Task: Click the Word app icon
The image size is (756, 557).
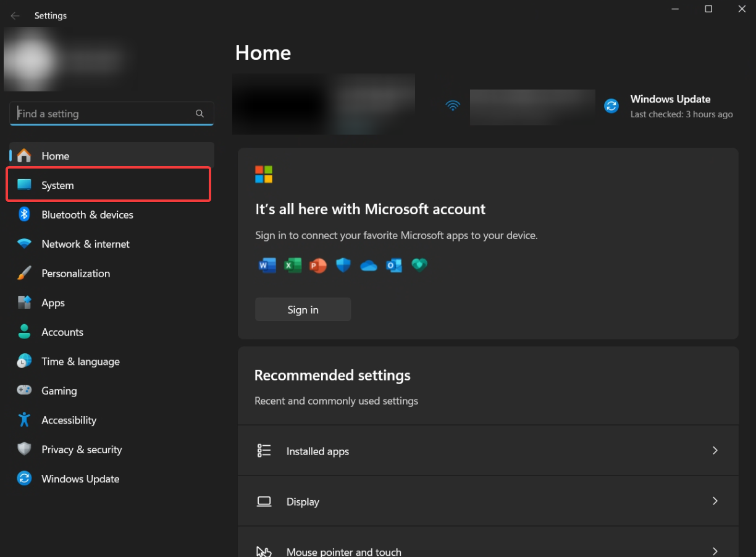Action: coord(267,266)
